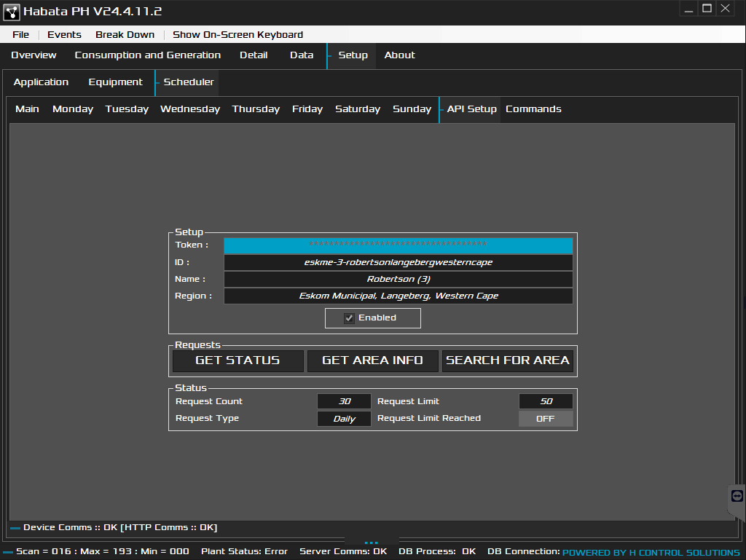Screen dimensions: 746x560
Task: Go to the Friday tab
Action: pyautogui.click(x=307, y=109)
